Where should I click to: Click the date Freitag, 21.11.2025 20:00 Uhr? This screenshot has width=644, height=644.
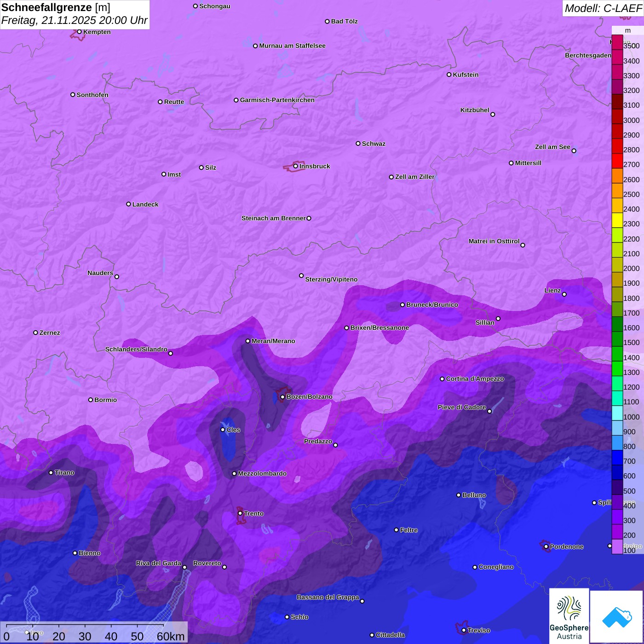click(x=75, y=20)
